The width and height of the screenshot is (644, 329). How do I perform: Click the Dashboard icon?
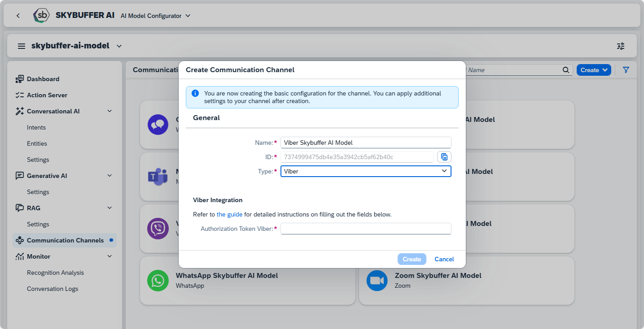(19, 79)
